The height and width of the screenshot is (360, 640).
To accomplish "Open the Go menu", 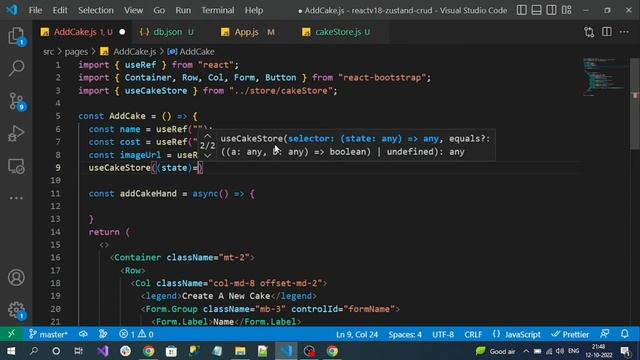I will click(x=159, y=10).
